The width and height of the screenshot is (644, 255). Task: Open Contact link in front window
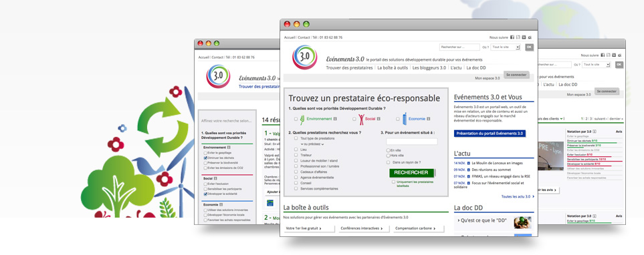304,37
